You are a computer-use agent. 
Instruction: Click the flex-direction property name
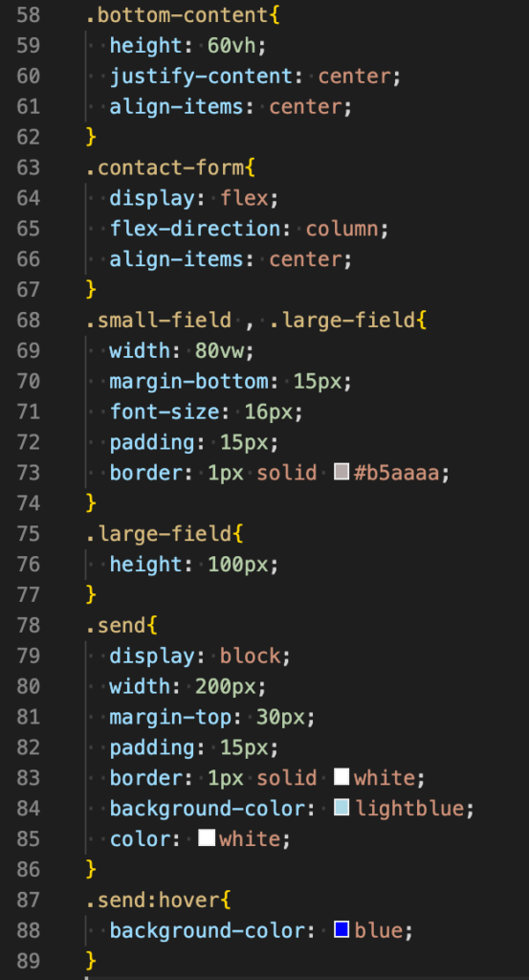(195, 229)
